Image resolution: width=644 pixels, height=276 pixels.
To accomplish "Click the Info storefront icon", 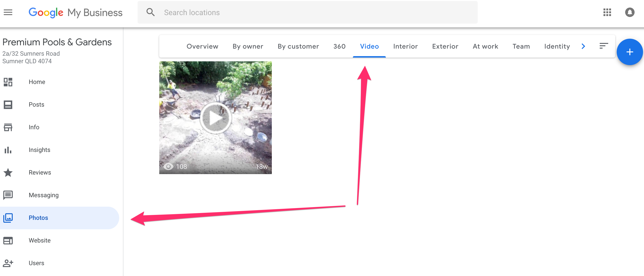I will (8, 127).
